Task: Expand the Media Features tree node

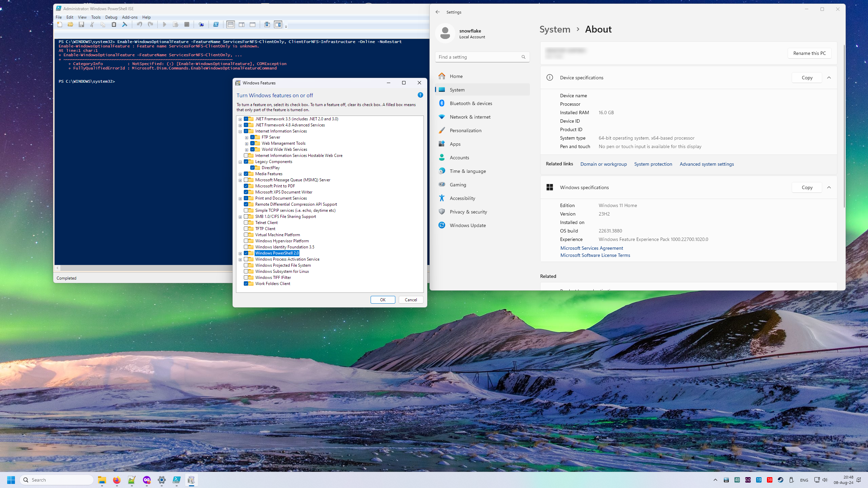Action: 240,174
